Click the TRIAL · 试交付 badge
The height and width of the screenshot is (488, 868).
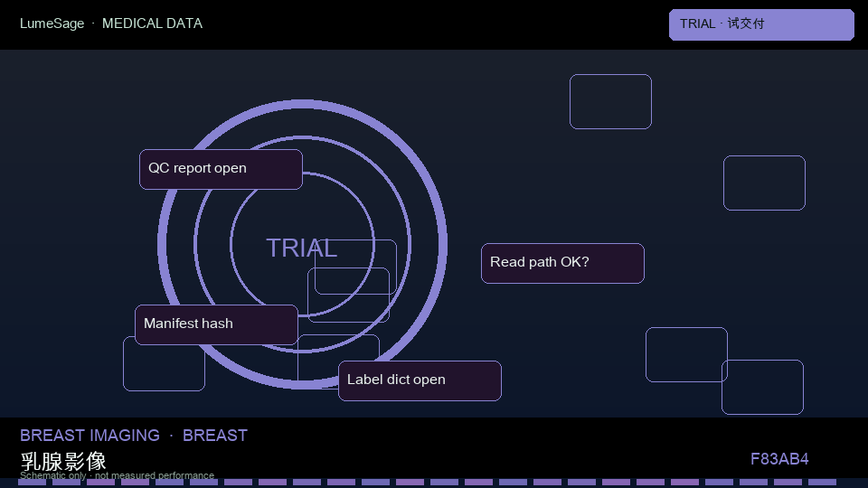(761, 24)
